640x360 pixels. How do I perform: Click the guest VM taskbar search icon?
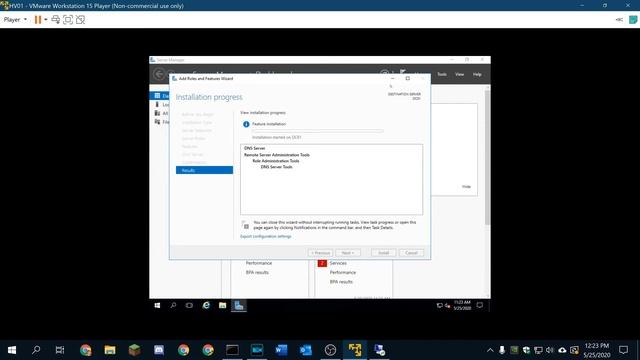pyautogui.click(x=173, y=305)
